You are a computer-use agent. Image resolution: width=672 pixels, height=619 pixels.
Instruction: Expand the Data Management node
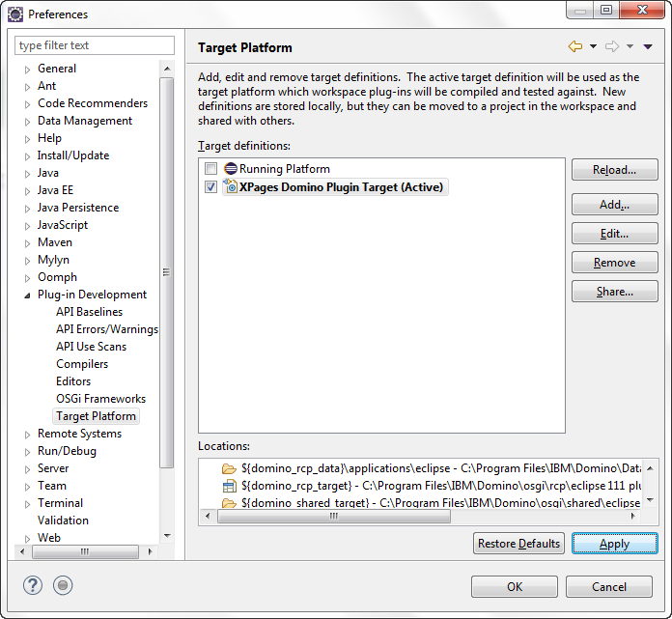(27, 122)
